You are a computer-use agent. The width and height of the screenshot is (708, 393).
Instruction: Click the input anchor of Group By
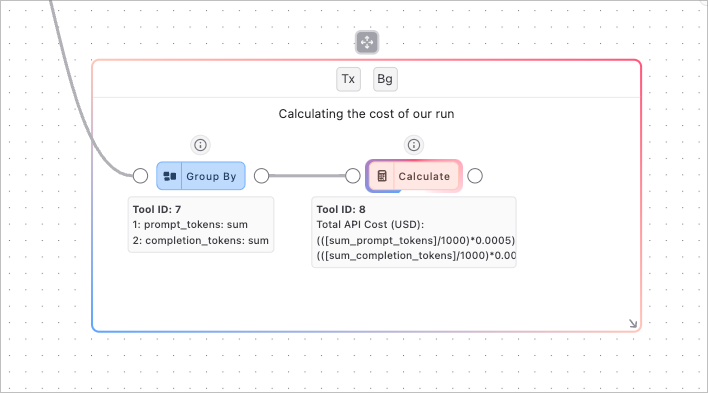[140, 176]
